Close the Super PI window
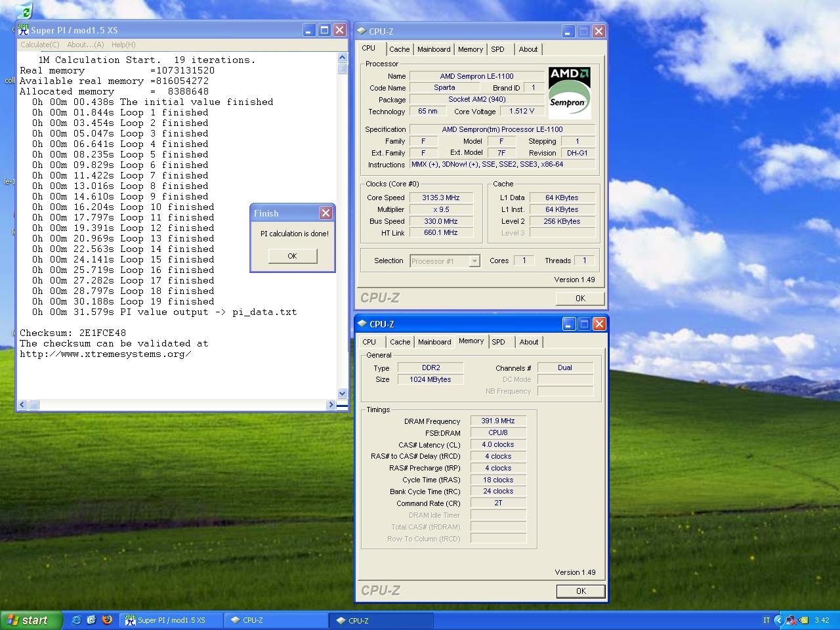This screenshot has width=840, height=630. tap(339, 30)
